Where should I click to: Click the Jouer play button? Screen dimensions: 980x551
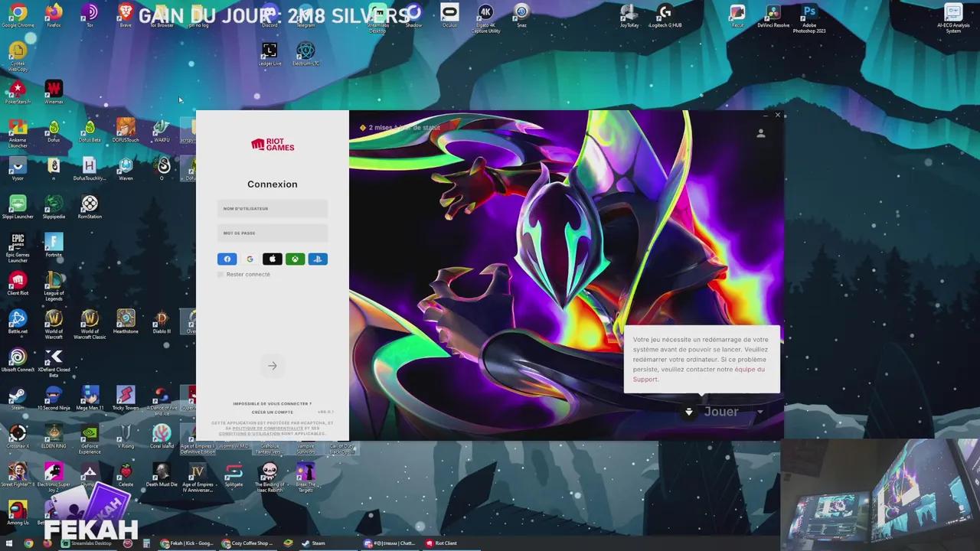pyautogui.click(x=720, y=412)
